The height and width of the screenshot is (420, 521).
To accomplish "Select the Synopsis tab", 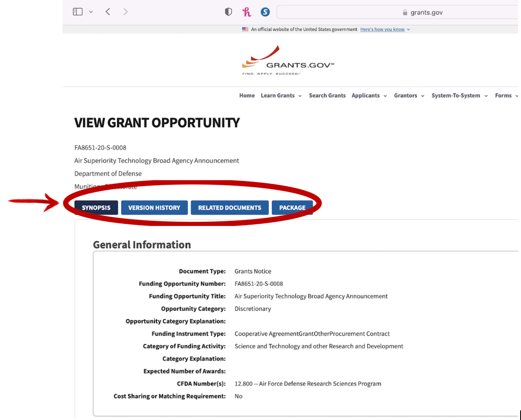I will tap(96, 207).
